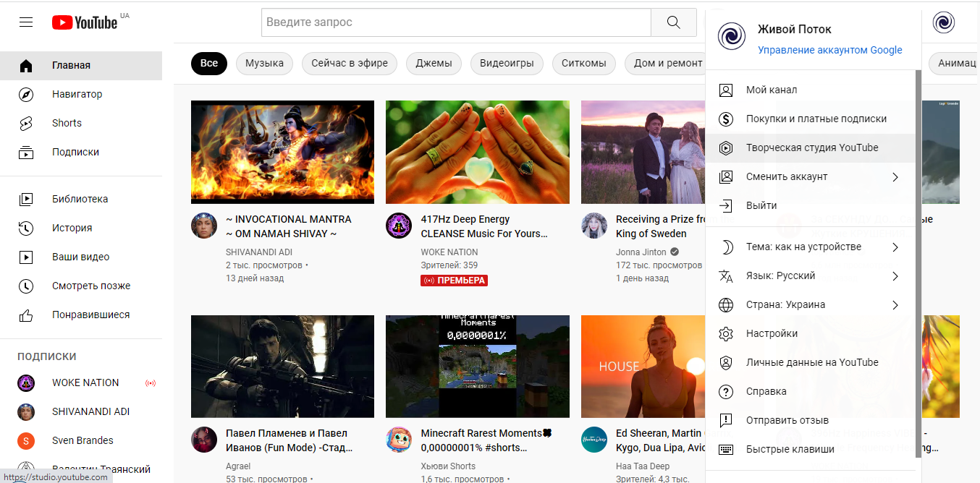
Task: Click Управление аккаунтом Google link
Action: 829,50
